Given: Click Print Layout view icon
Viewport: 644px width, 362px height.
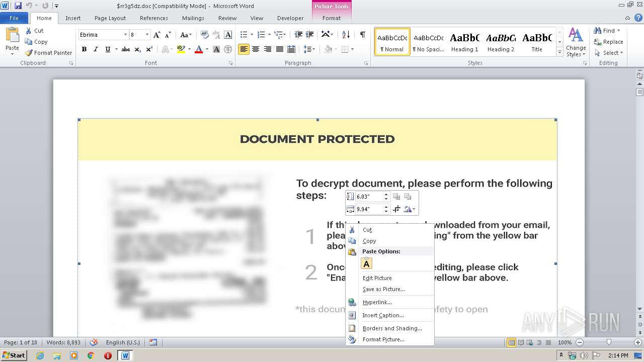Looking at the screenshot, I should click(511, 342).
